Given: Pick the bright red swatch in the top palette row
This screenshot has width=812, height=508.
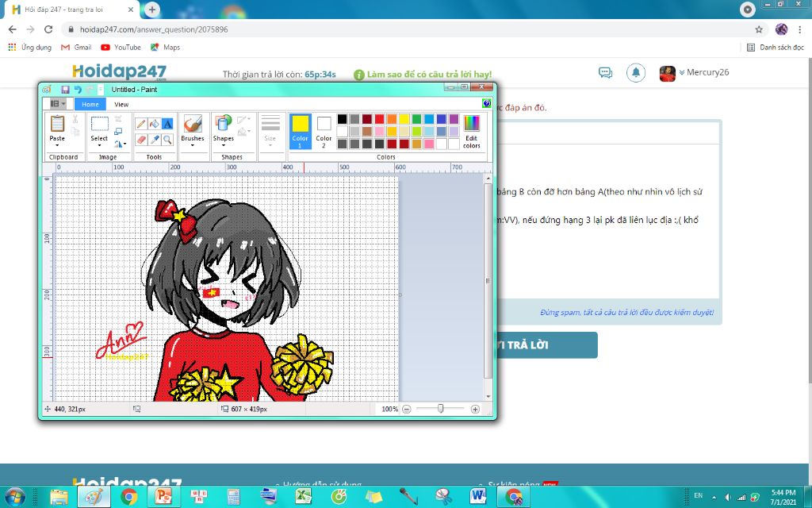Looking at the screenshot, I should pos(379,119).
